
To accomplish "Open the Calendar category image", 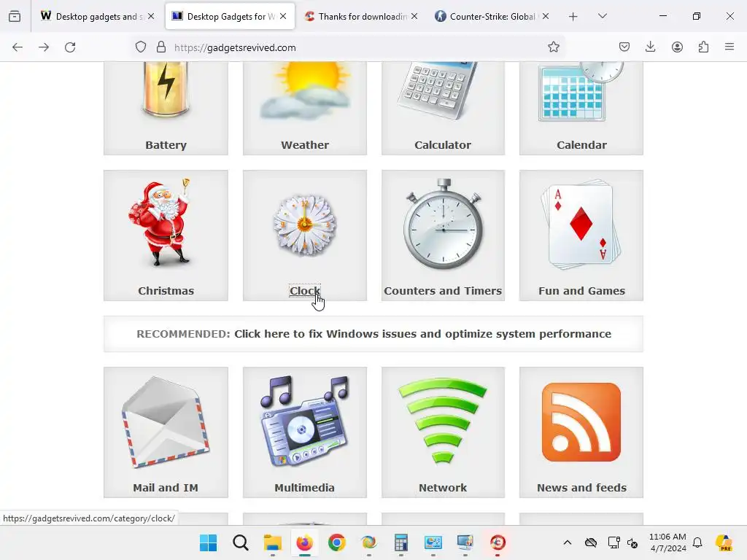I will pos(581,91).
